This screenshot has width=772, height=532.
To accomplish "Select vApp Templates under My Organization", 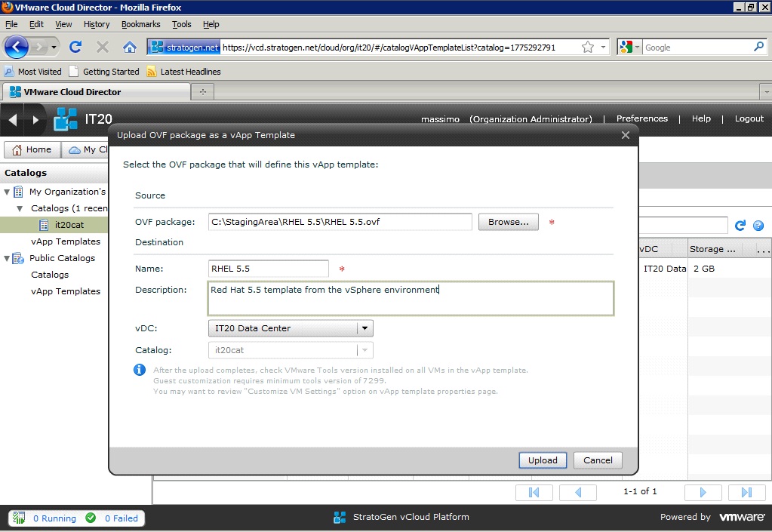I will click(66, 241).
